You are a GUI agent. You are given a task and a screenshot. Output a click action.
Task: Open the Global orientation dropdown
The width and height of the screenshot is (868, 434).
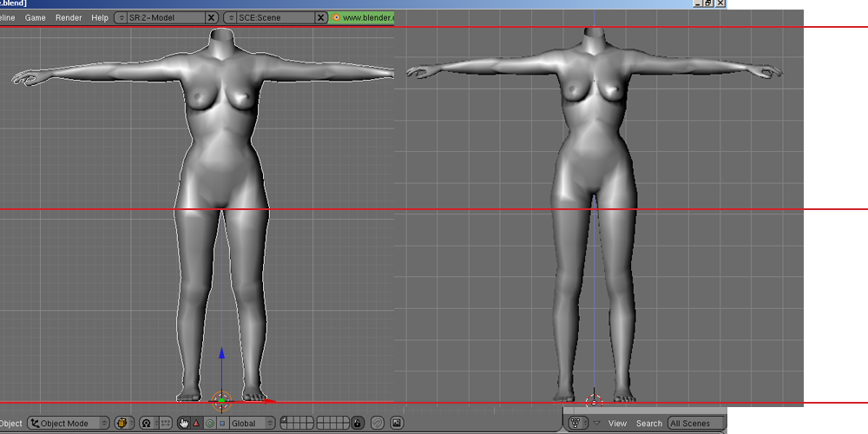pos(253,423)
